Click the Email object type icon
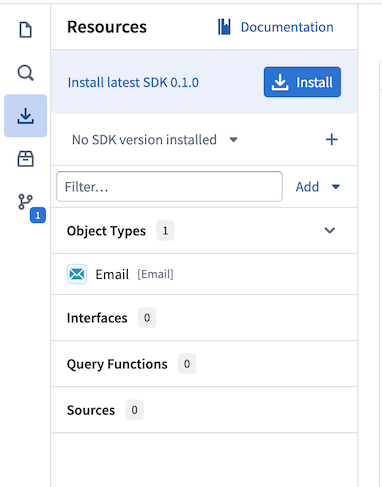The width and height of the screenshot is (382, 487). (77, 274)
